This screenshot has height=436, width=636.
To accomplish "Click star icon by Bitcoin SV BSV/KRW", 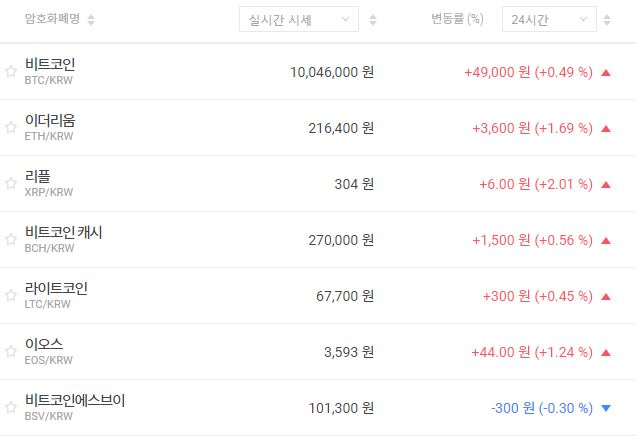I will click(11, 408).
